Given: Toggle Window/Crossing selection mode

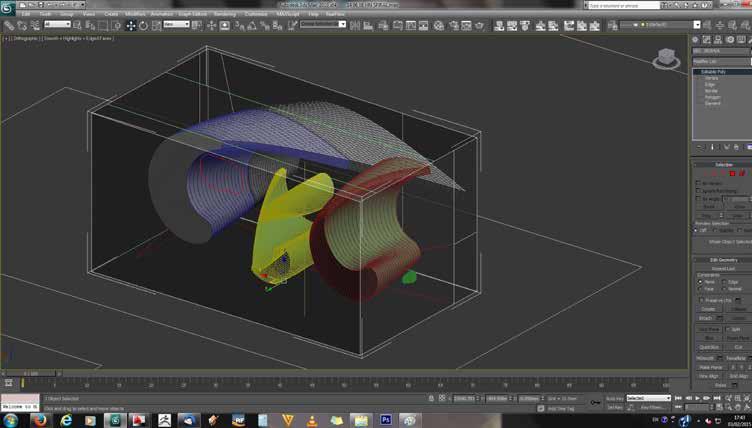Looking at the screenshot, I should (x=116, y=25).
